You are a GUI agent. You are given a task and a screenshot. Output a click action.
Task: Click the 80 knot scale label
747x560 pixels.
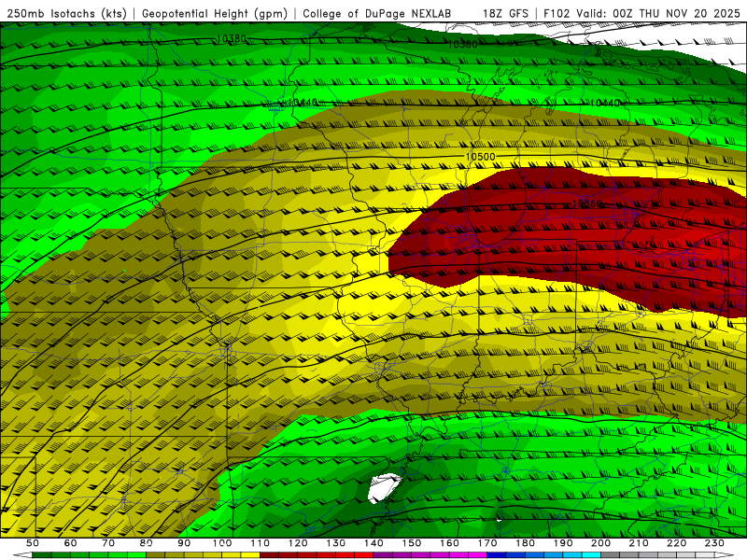[x=146, y=543]
